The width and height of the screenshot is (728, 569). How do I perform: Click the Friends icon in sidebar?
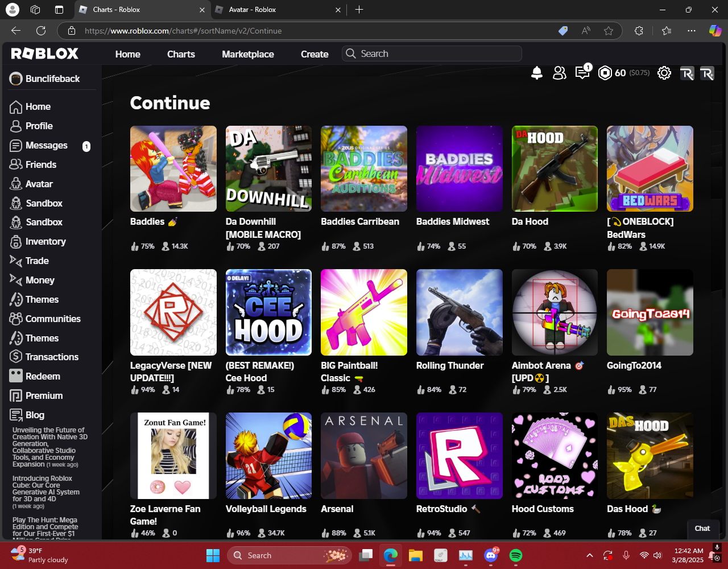pos(16,164)
